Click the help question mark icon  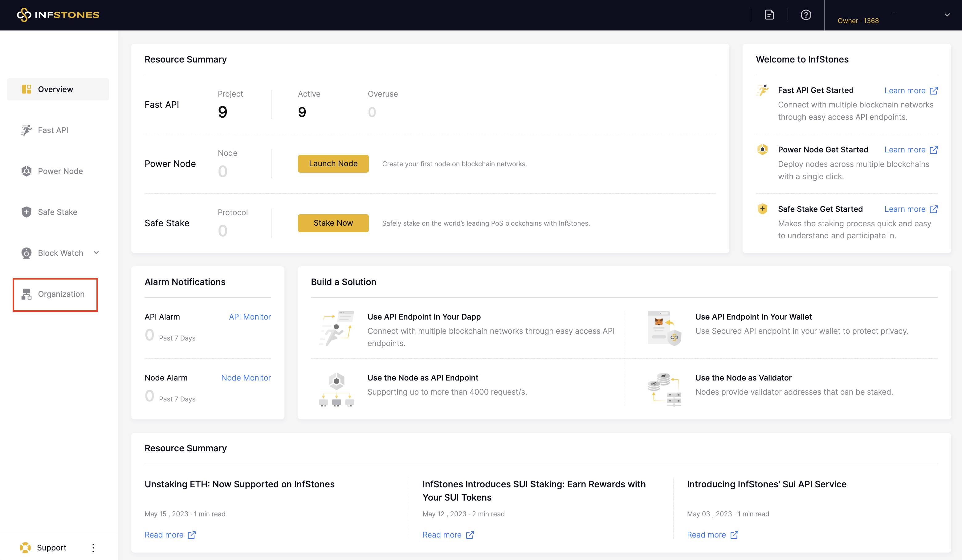tap(805, 15)
